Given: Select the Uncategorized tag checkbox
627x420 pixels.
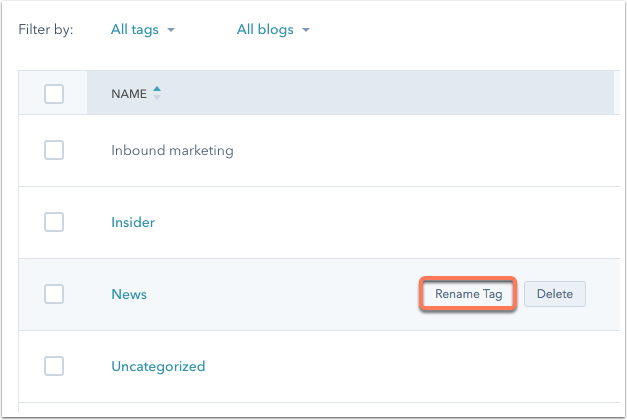Looking at the screenshot, I should (54, 366).
